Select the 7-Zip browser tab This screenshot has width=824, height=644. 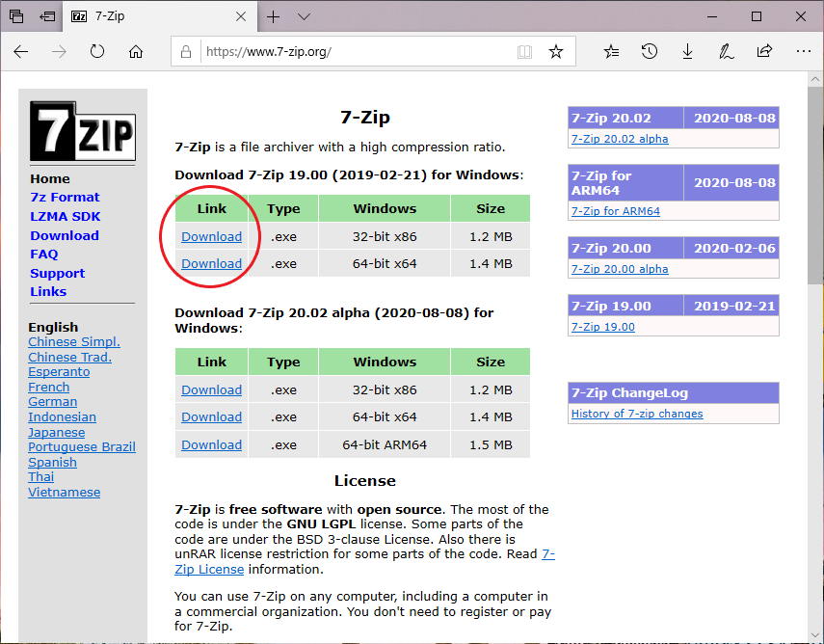pyautogui.click(x=160, y=16)
